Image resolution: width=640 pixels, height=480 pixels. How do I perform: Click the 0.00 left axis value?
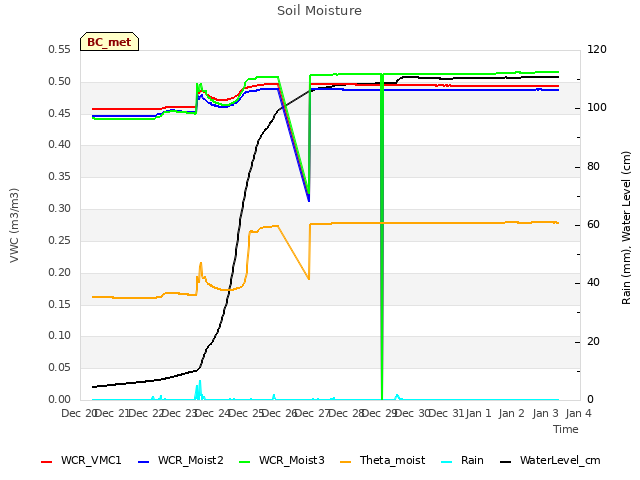[x=60, y=400]
